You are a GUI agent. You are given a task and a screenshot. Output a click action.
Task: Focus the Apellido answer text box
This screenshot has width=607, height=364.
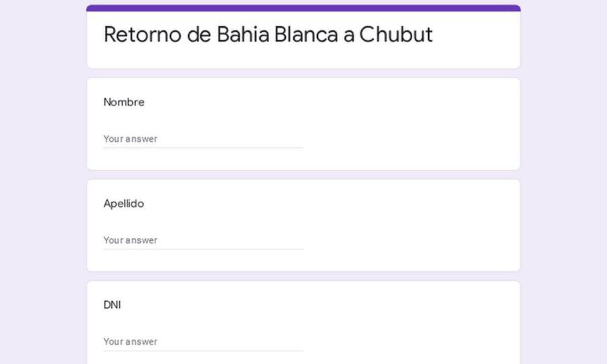(203, 240)
